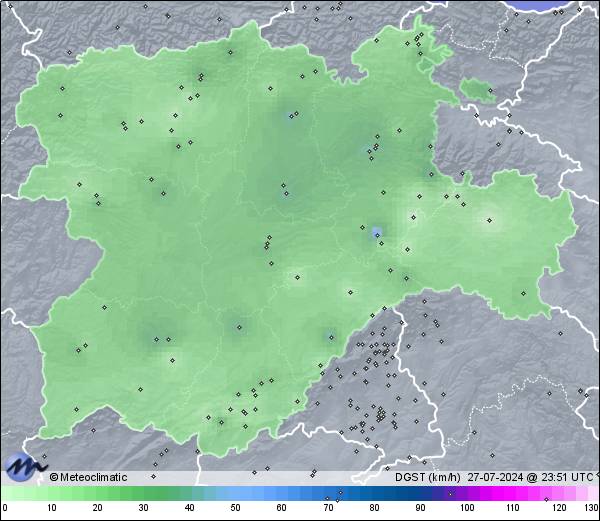The height and width of the screenshot is (521, 600).
Task: Click the legend value 0
Action: click(5, 508)
